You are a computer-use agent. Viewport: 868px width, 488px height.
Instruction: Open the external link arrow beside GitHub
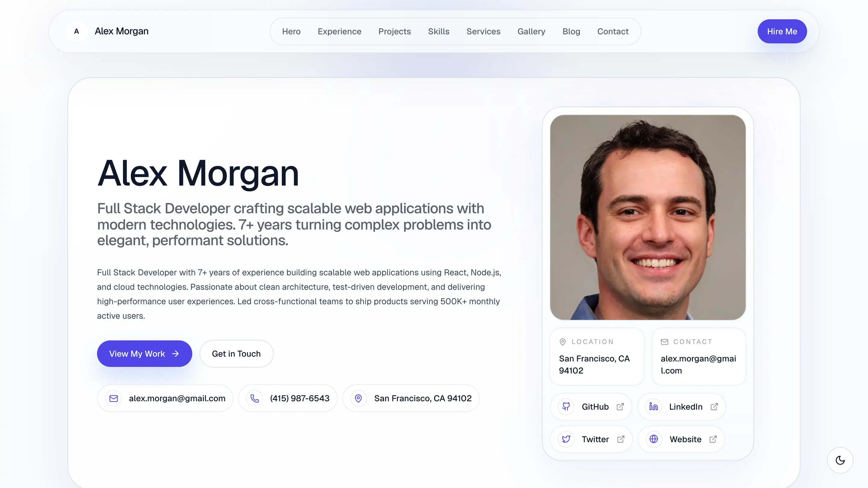pos(620,407)
